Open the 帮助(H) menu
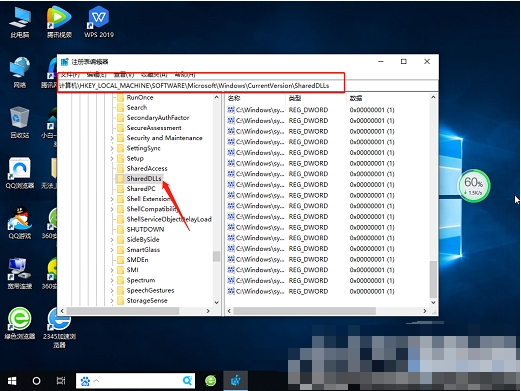 185,75
